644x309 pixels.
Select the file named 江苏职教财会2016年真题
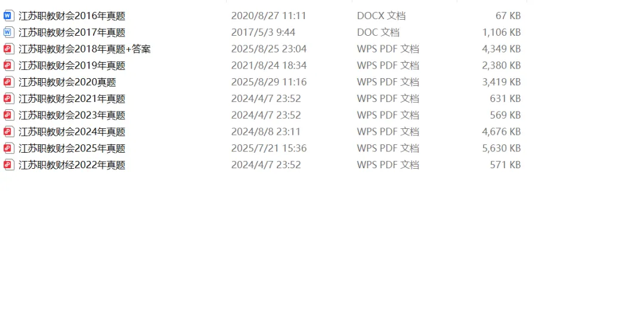click(72, 16)
